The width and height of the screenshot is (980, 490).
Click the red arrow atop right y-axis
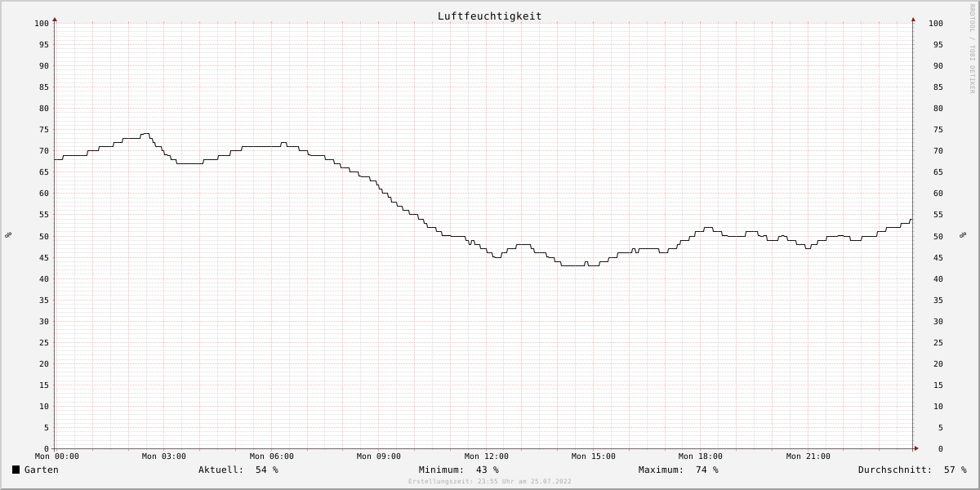coord(913,19)
